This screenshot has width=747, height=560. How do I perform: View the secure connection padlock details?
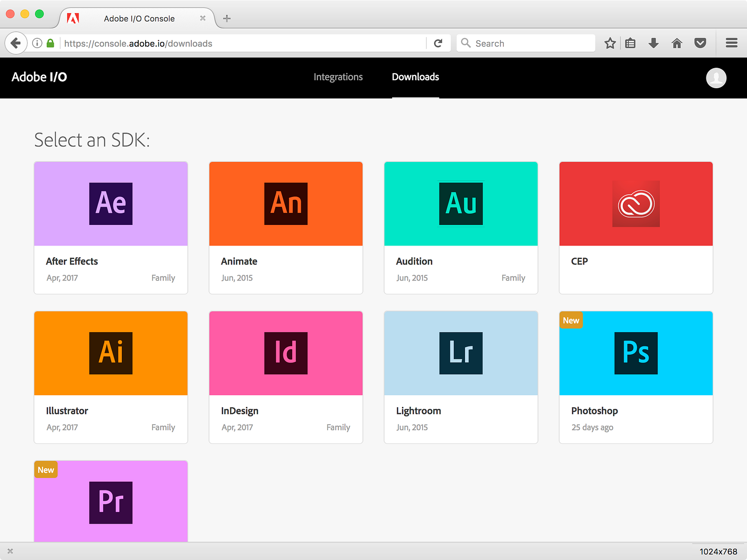(x=50, y=43)
